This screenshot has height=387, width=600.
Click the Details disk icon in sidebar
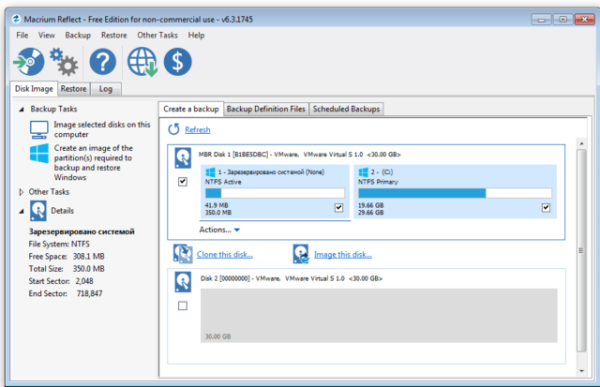(x=38, y=211)
